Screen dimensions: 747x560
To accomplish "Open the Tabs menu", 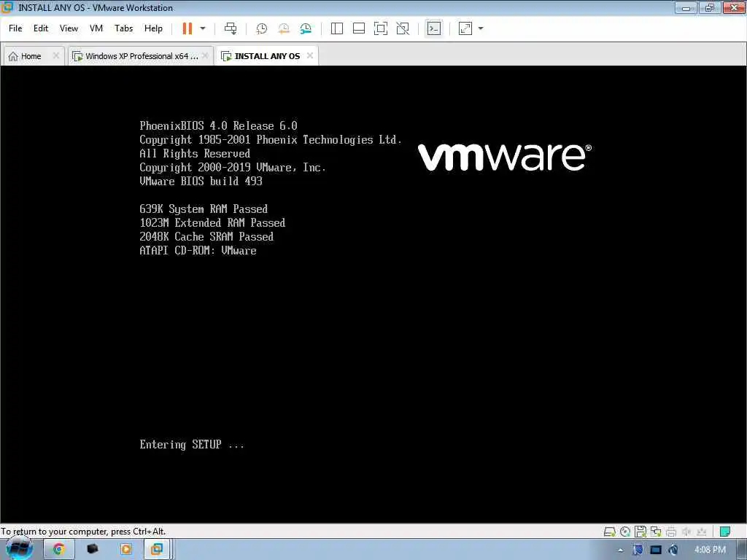I will (x=123, y=28).
